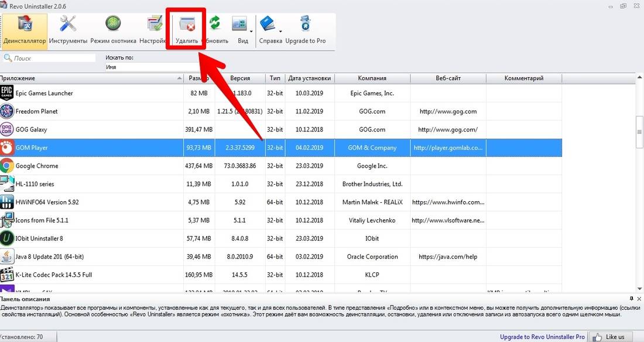This screenshot has height=342, width=644.
Task: Select the Epic Games Launcher entry icon
Action: (x=6, y=93)
